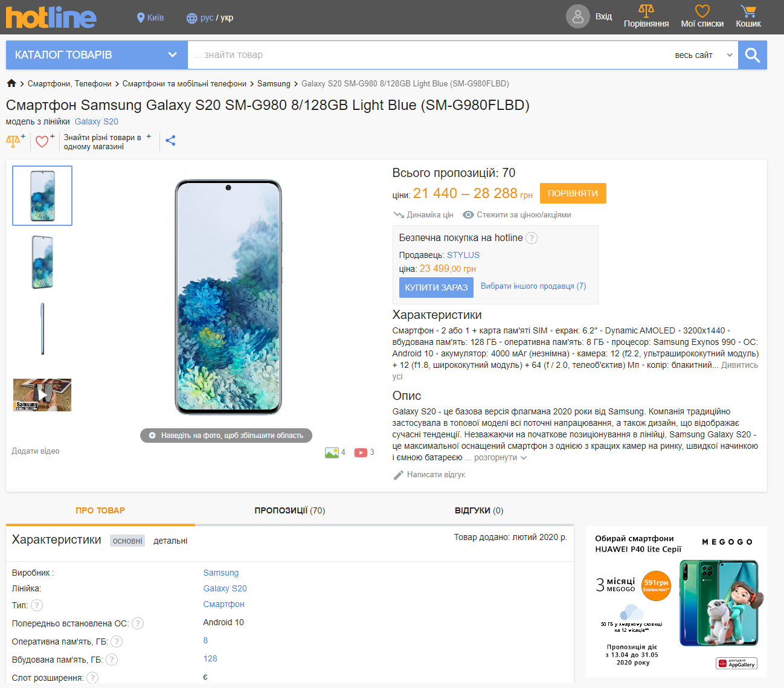The image size is (784, 688).
Task: Select the ПРО ТОВАР tab
Action: pyautogui.click(x=100, y=510)
